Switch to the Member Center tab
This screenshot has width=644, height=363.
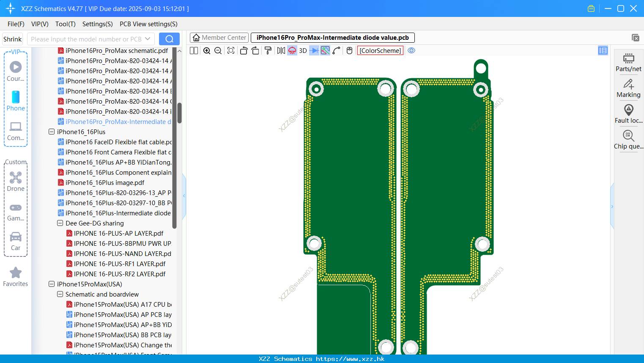click(219, 38)
